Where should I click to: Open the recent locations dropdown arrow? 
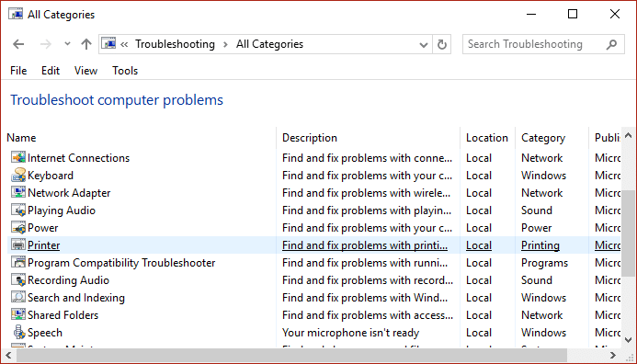(67, 44)
